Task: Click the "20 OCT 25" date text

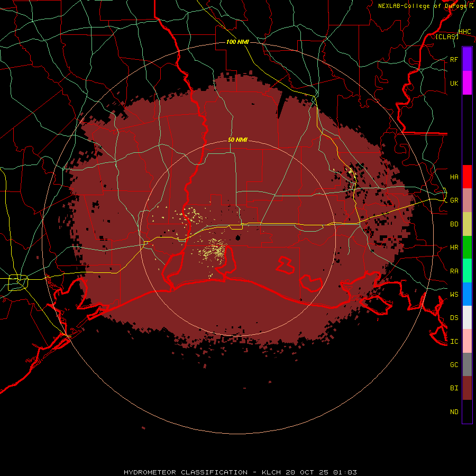Action: click(307, 472)
